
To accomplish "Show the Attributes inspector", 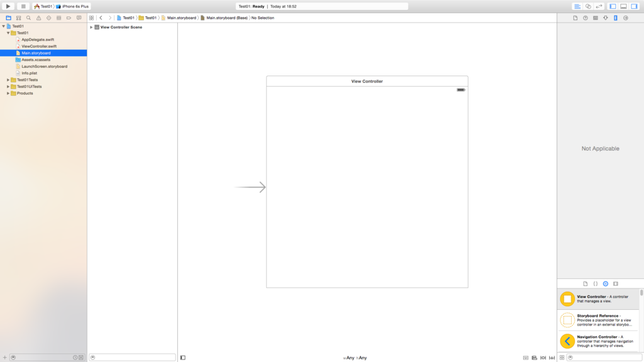I will 606,18.
